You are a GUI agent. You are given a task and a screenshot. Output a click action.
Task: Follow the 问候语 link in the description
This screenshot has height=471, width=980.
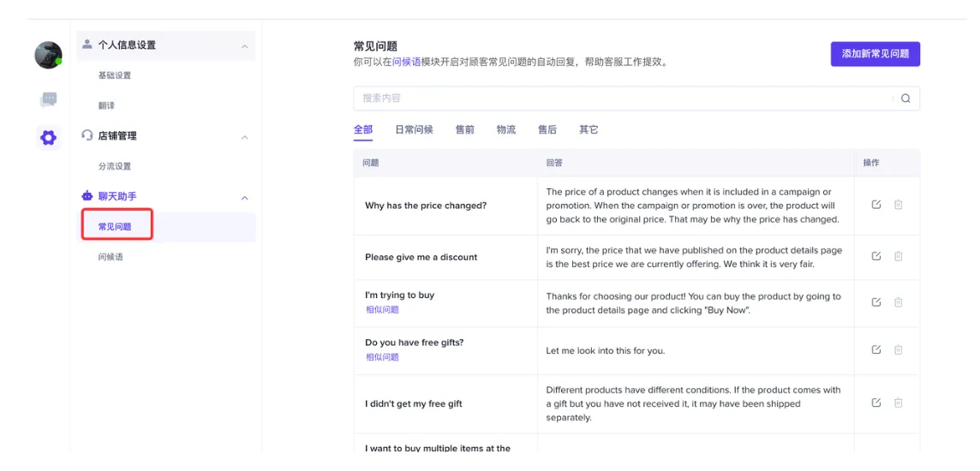coord(407,63)
